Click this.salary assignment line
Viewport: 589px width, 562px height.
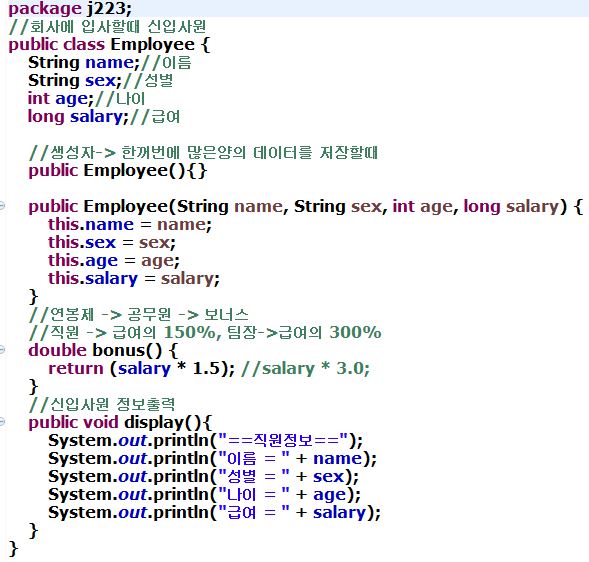coord(134,279)
